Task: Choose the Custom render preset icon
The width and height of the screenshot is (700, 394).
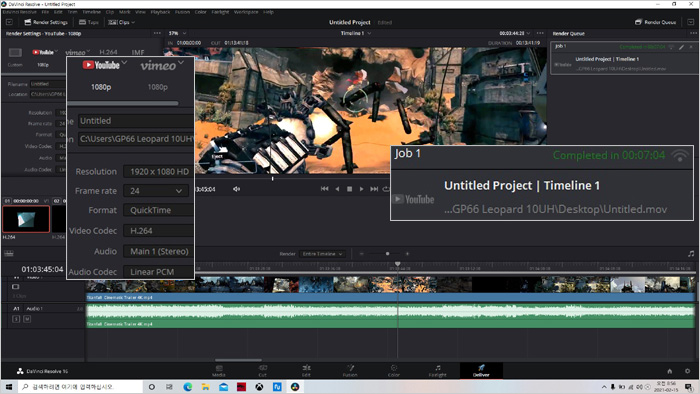Action: [x=15, y=53]
